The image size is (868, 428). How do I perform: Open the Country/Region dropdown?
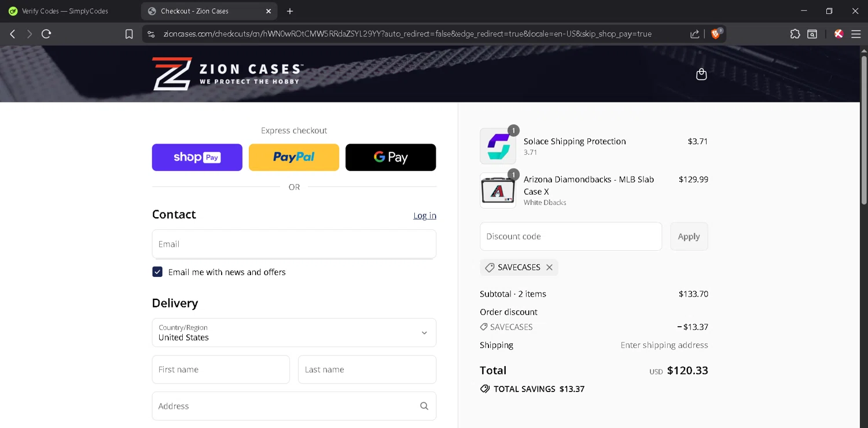(x=294, y=332)
